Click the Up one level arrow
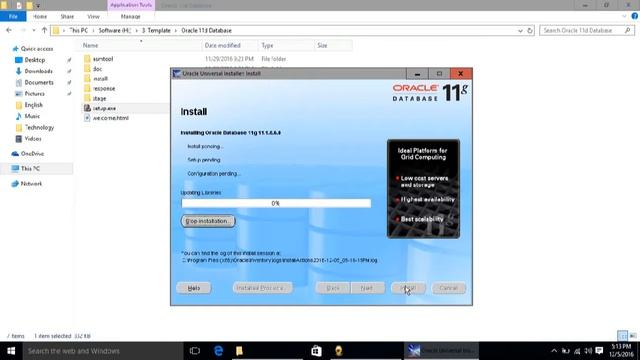The width and height of the screenshot is (640, 360). (44, 30)
